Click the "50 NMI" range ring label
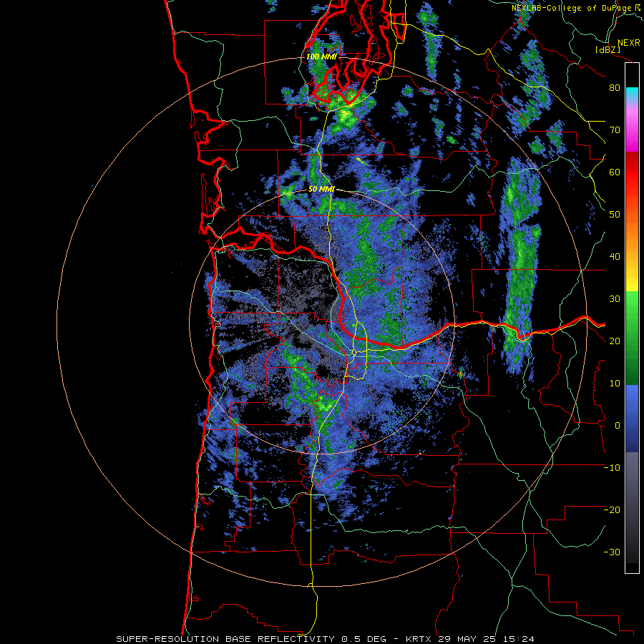Screen dimensions: 644x644 click(x=321, y=190)
